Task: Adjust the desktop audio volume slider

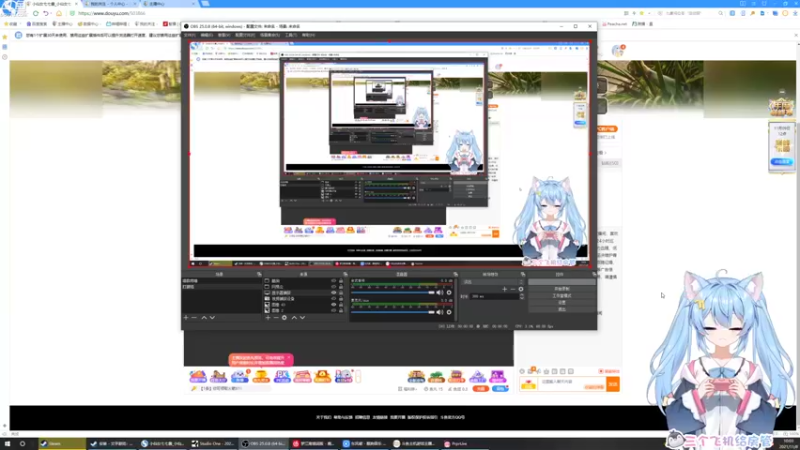Action: click(393, 293)
